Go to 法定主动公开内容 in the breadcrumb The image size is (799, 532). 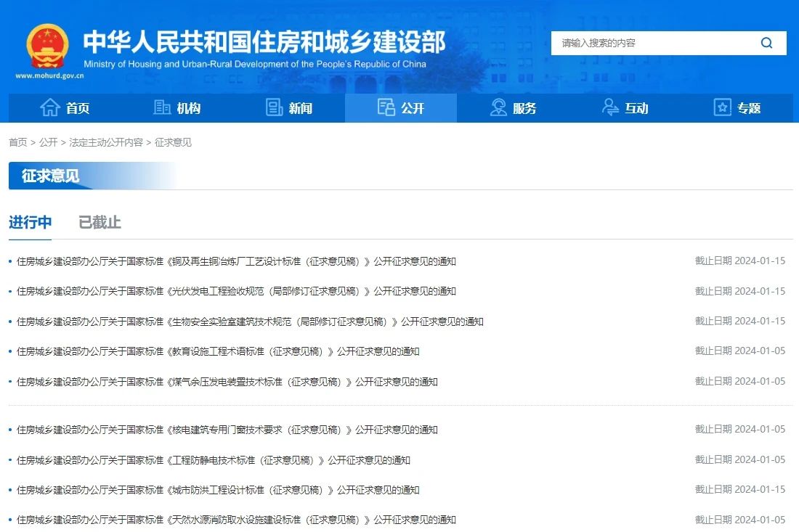click(x=106, y=142)
